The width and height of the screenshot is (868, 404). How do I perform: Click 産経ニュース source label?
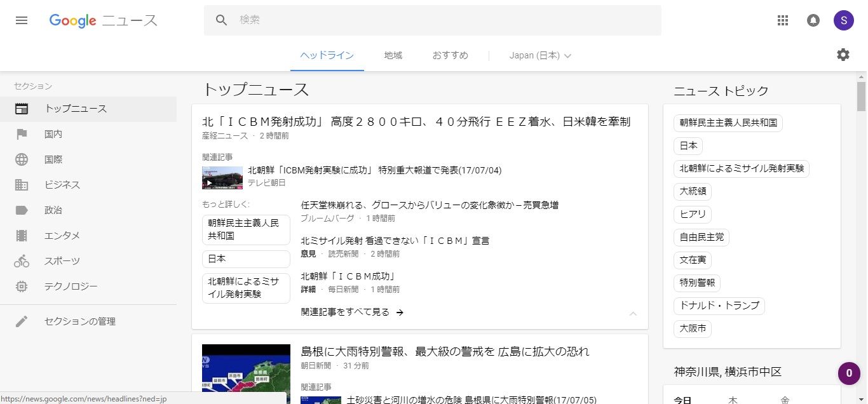point(225,135)
